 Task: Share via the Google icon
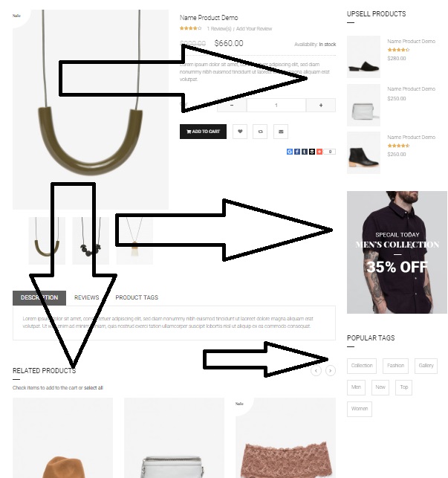click(x=290, y=152)
